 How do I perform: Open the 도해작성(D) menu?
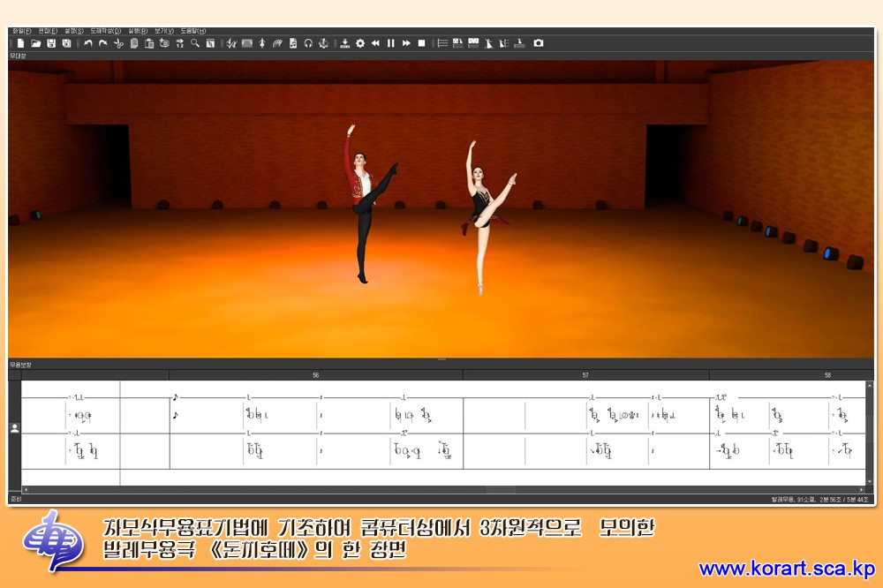pyautogui.click(x=106, y=31)
